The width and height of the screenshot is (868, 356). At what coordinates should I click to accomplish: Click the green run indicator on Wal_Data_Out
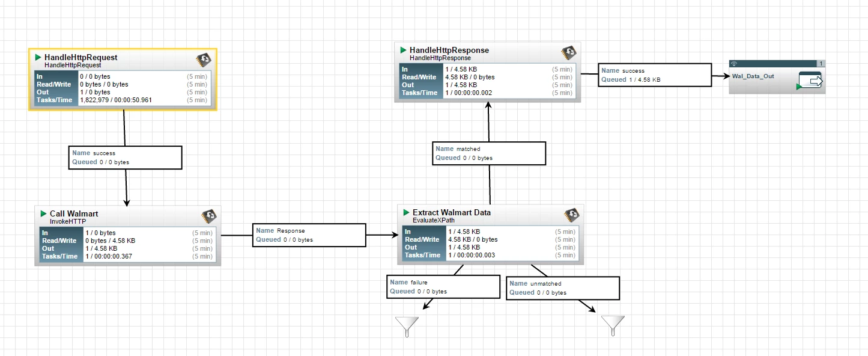pyautogui.click(x=799, y=87)
